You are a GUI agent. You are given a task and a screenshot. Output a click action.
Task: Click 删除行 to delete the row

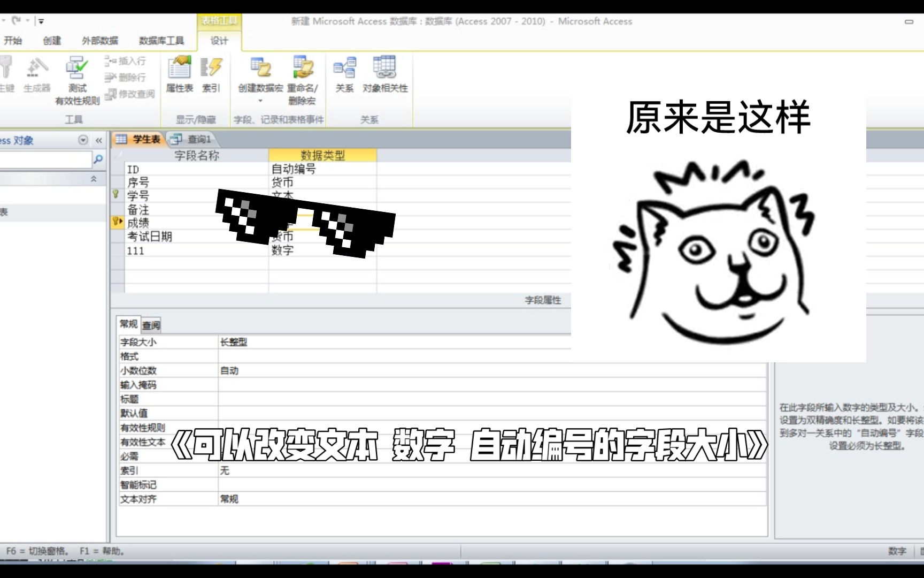coord(126,78)
